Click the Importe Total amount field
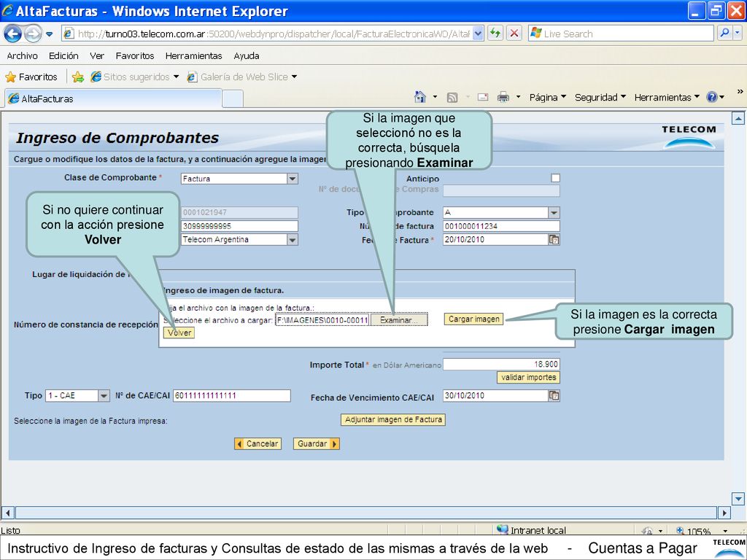 pyautogui.click(x=501, y=365)
